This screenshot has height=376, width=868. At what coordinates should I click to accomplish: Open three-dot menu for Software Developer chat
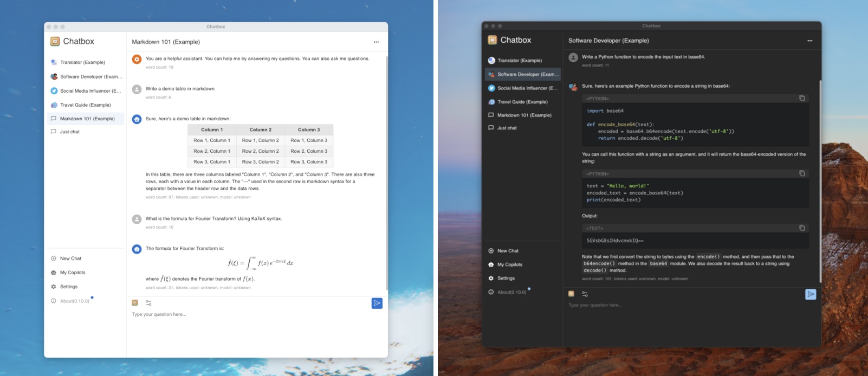(x=810, y=41)
